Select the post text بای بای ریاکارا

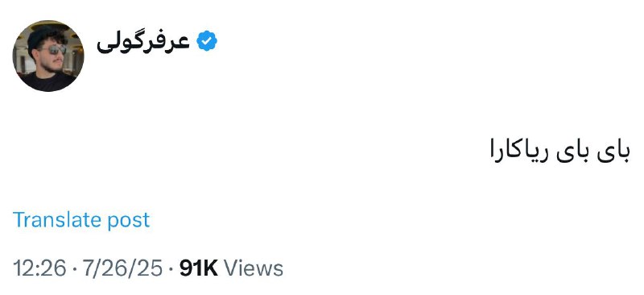[560, 152]
